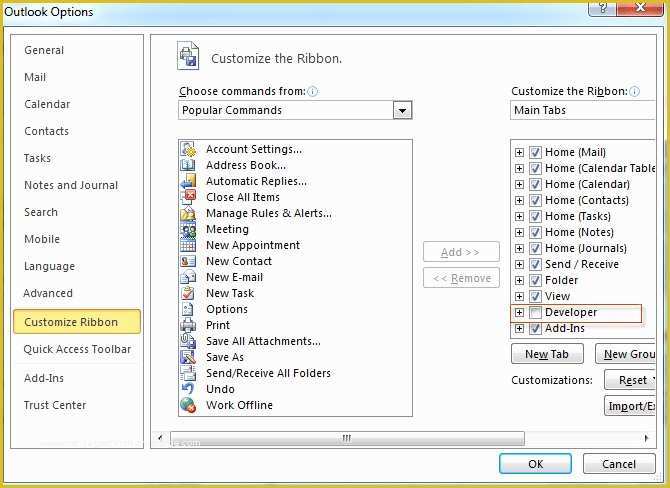Viewport: 670px width, 488px height.
Task: Expand the Developer tree node
Action: pyautogui.click(x=519, y=312)
